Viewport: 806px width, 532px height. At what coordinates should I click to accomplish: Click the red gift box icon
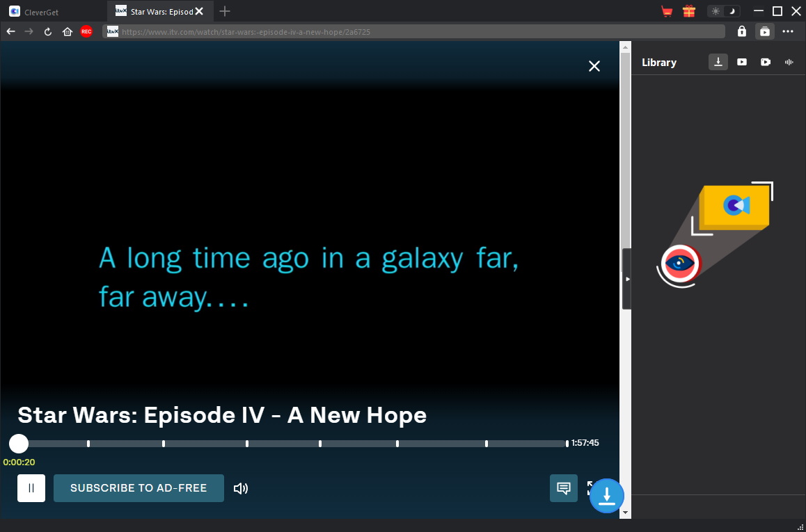click(689, 11)
